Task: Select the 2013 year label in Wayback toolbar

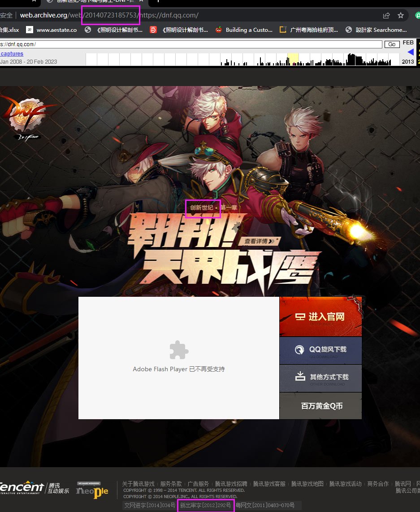Action: (x=407, y=62)
